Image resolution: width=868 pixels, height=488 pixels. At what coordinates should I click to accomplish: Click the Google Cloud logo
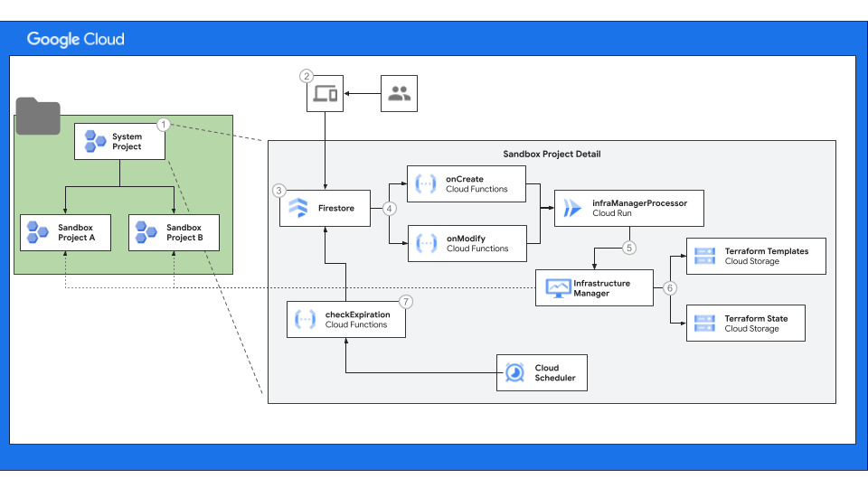[76, 39]
